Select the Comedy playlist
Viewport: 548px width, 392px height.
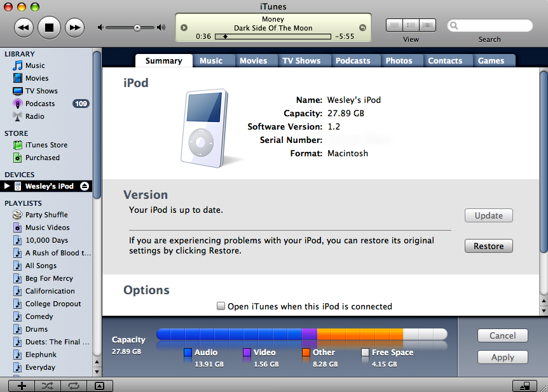(x=46, y=316)
